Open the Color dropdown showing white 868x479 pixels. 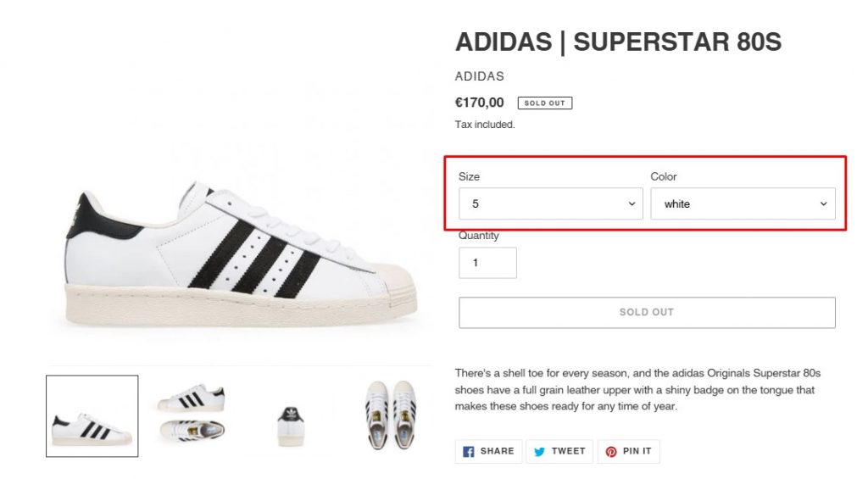(x=743, y=204)
